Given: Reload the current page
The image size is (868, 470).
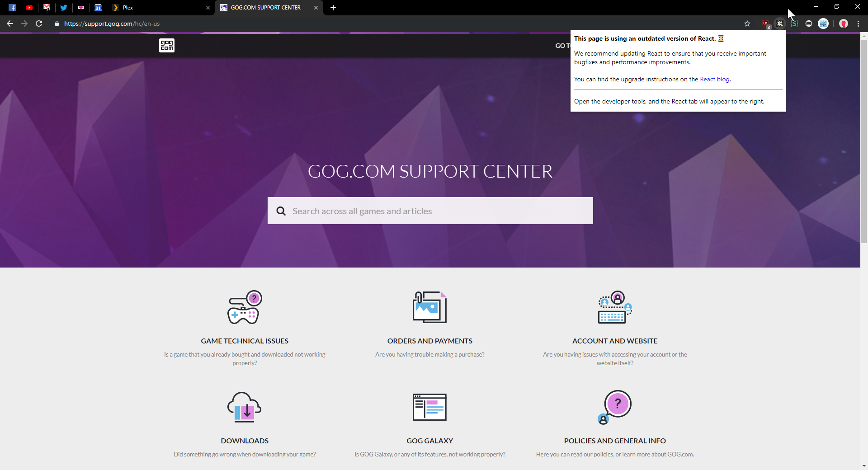Looking at the screenshot, I should pyautogui.click(x=39, y=23).
